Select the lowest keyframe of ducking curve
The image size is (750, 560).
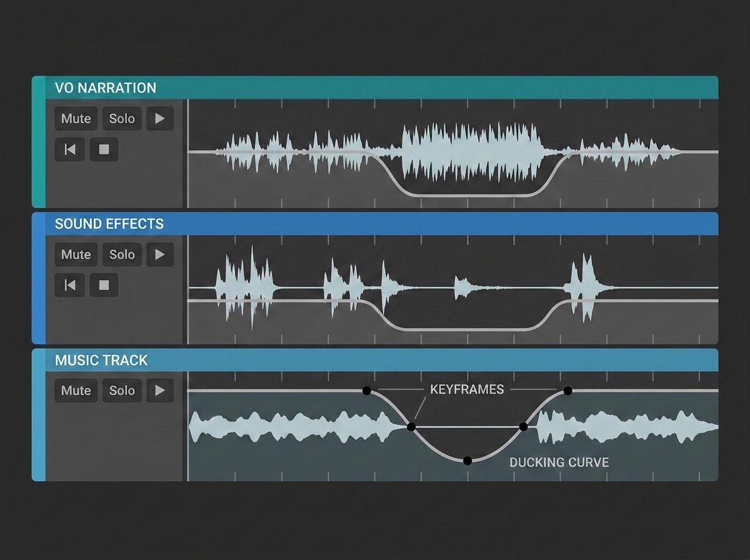(x=467, y=461)
